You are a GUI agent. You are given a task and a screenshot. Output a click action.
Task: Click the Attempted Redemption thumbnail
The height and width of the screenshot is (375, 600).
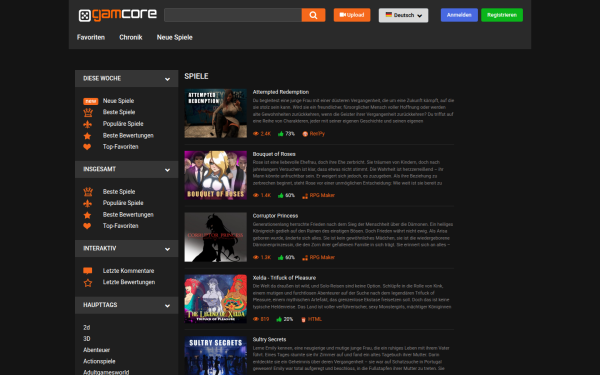point(215,113)
